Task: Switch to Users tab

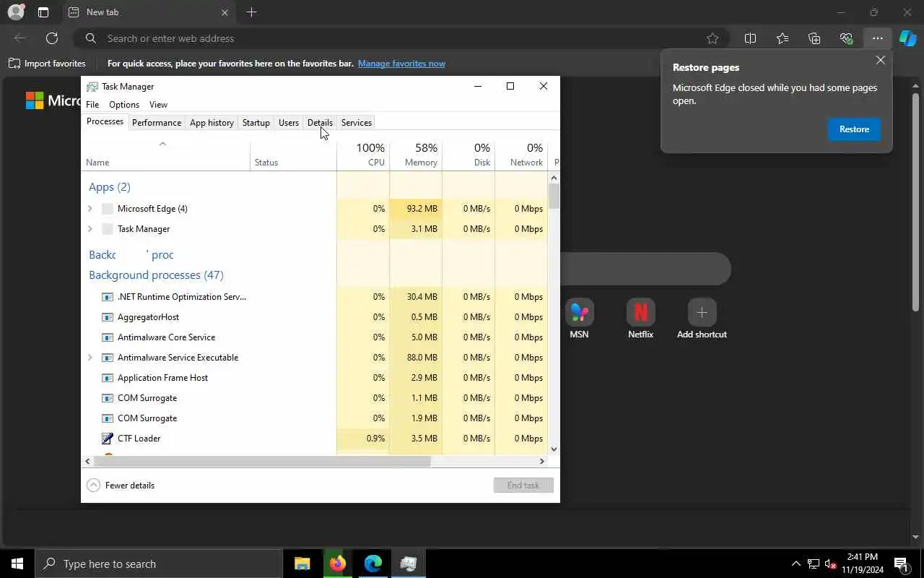Action: coord(289,123)
